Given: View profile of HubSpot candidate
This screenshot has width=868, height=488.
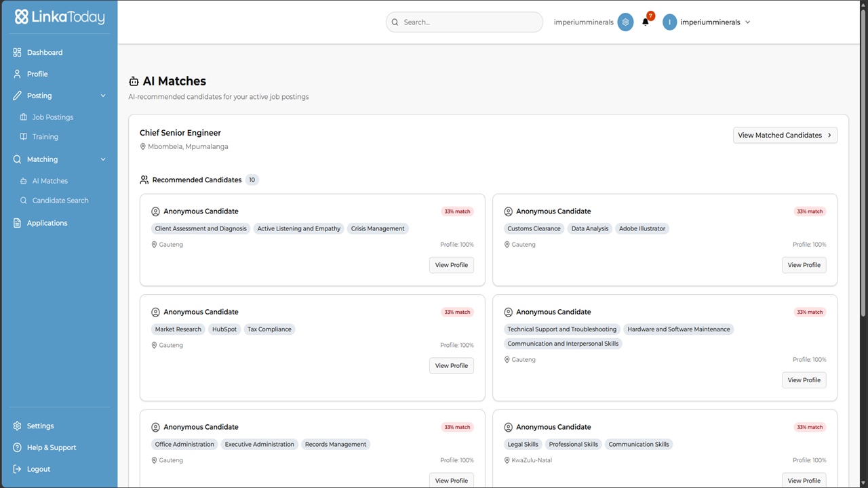Looking at the screenshot, I should point(452,366).
